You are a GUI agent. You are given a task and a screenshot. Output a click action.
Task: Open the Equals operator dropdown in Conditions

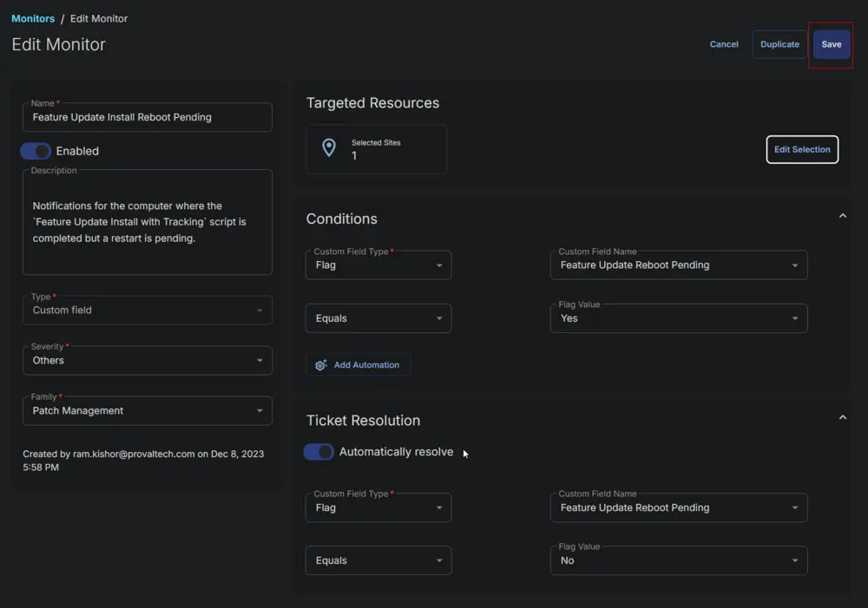378,318
